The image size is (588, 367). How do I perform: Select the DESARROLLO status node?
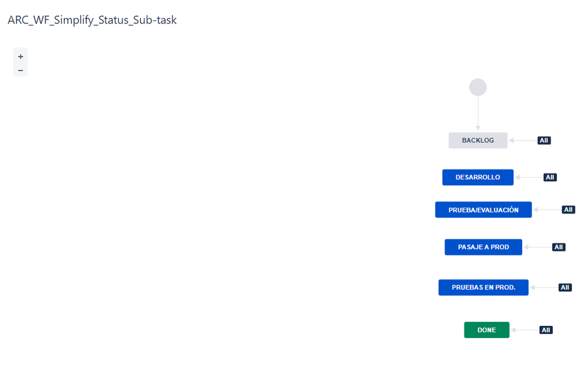[478, 177]
